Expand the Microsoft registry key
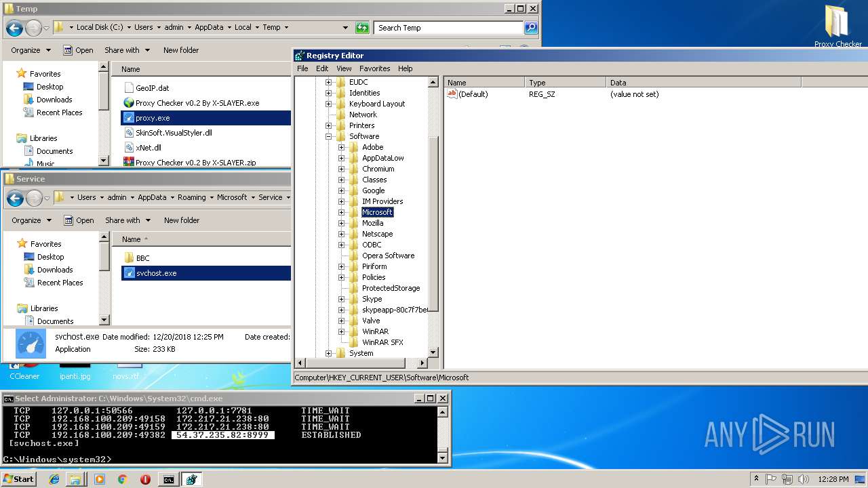 (342, 212)
